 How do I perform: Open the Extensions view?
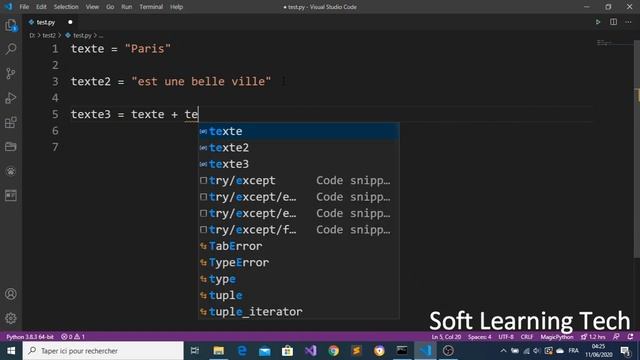point(11,122)
